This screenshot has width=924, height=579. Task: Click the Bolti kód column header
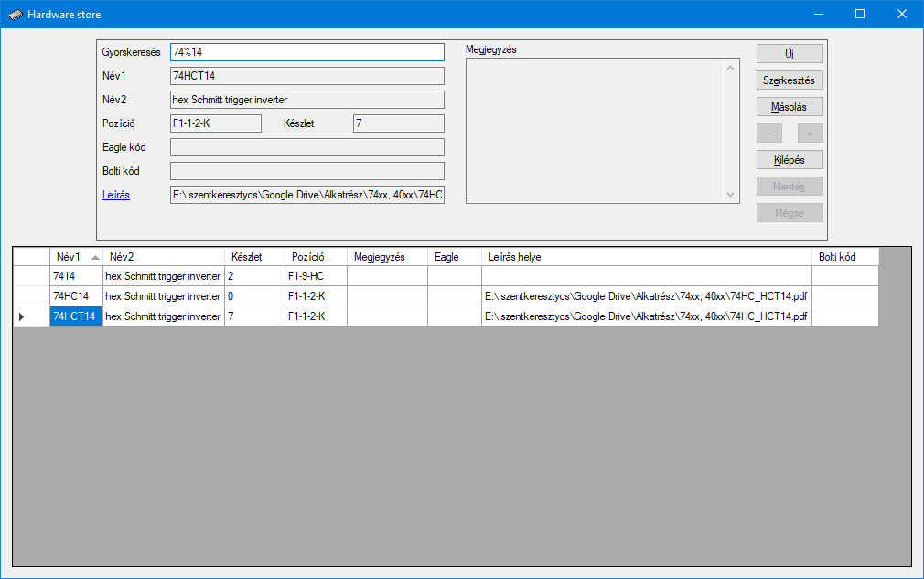[844, 257]
